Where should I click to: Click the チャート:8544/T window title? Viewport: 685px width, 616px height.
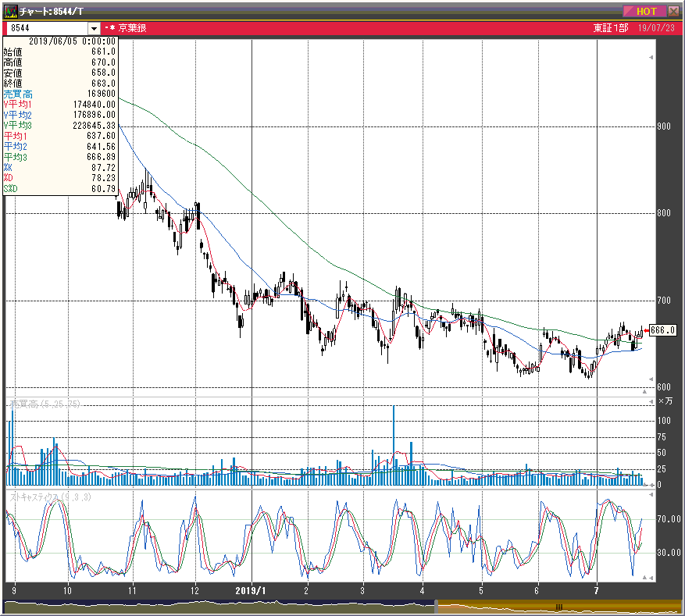[51, 12]
